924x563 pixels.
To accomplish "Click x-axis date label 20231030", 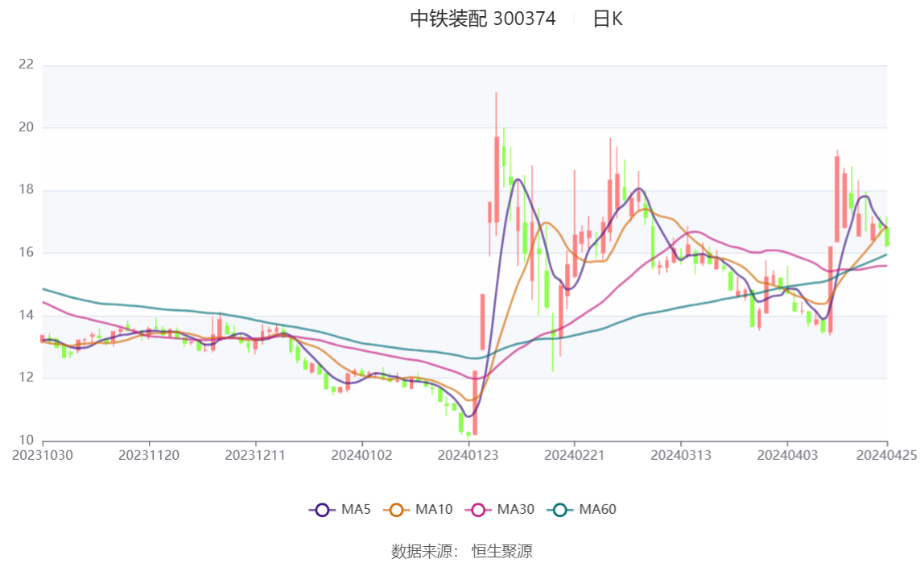I will pyautogui.click(x=43, y=455).
